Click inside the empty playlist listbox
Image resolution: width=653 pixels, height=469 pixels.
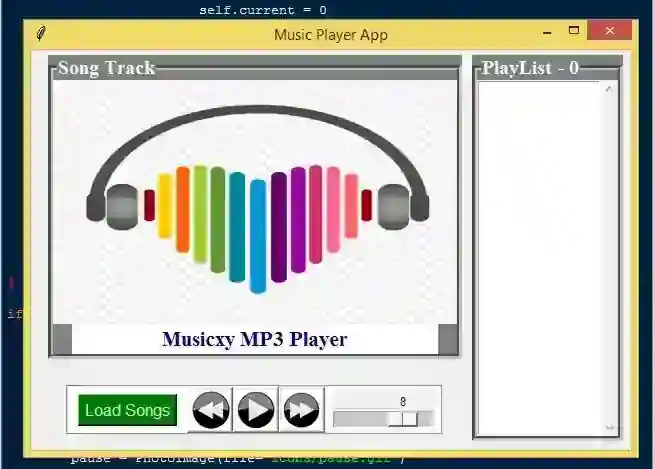[540, 258]
